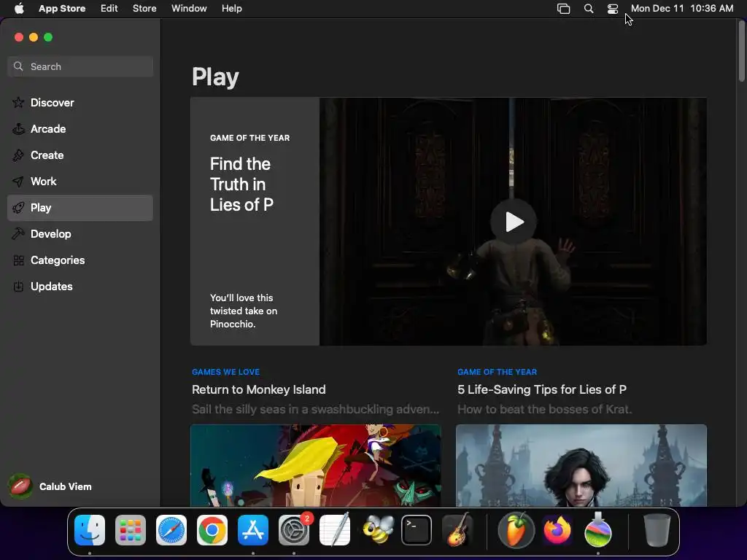Click the Lies of P character artwork
This screenshot has height=560, width=747.
coord(581,465)
